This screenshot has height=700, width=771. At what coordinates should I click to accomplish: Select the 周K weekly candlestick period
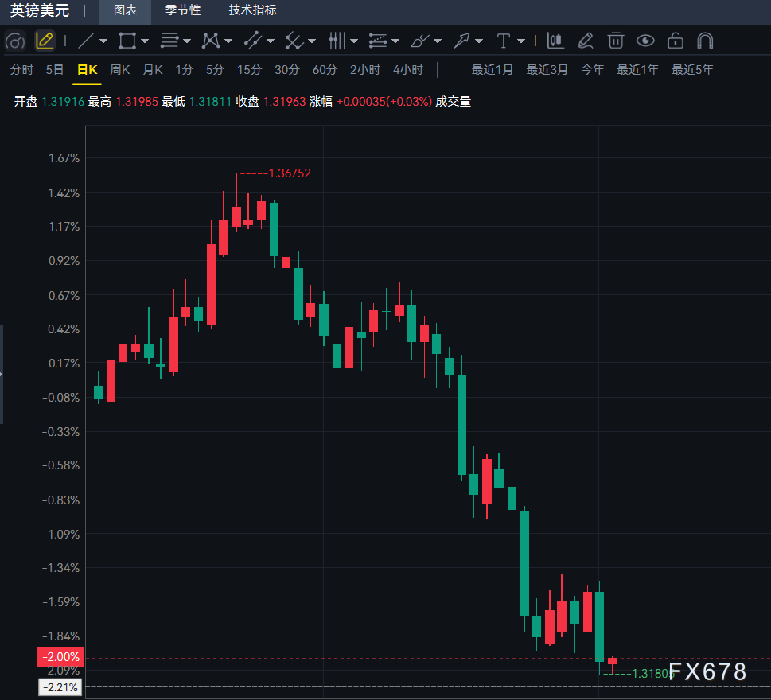tap(120, 70)
